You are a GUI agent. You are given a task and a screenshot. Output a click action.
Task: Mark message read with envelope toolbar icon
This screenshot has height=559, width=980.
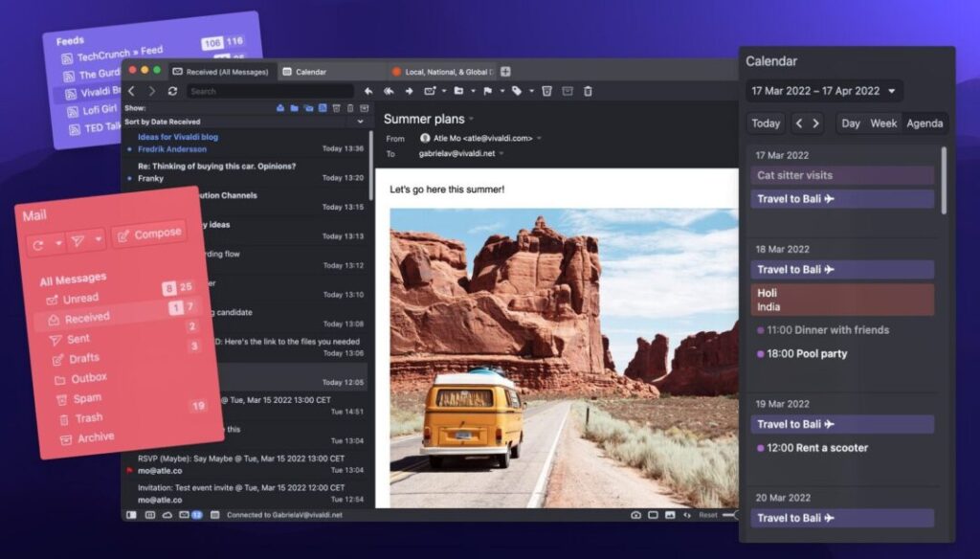pos(430,91)
